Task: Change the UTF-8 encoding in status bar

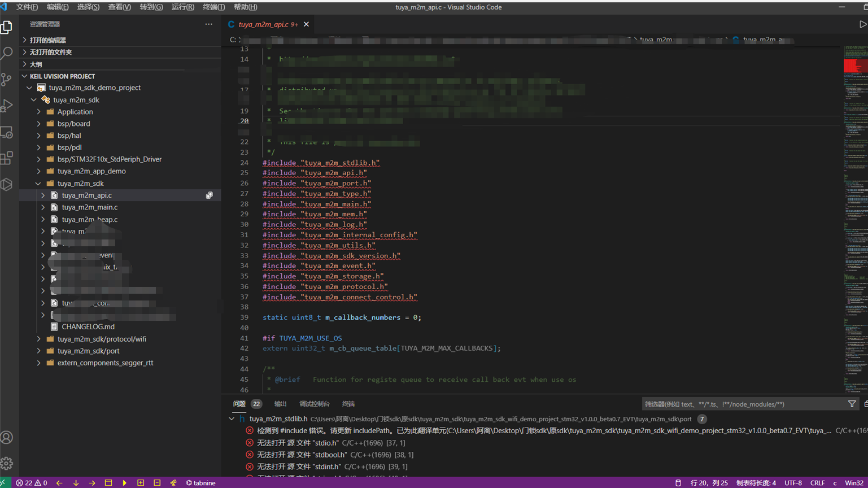Action: coord(793,483)
